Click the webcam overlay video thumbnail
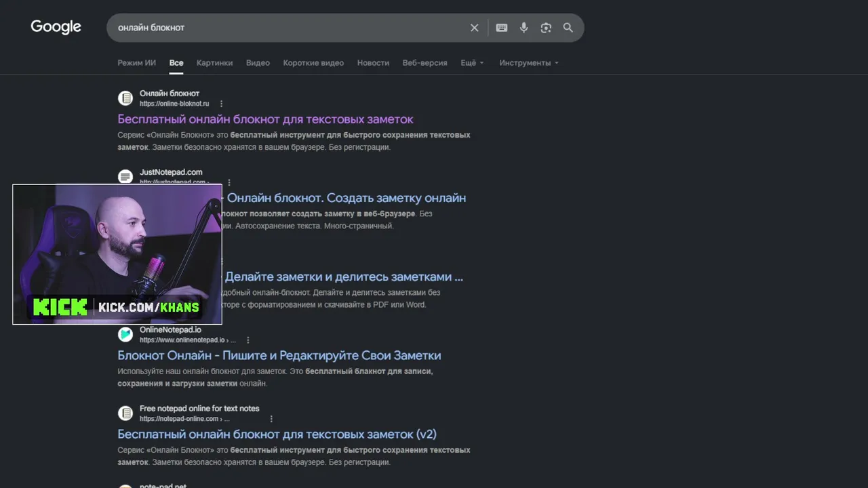 click(x=117, y=254)
